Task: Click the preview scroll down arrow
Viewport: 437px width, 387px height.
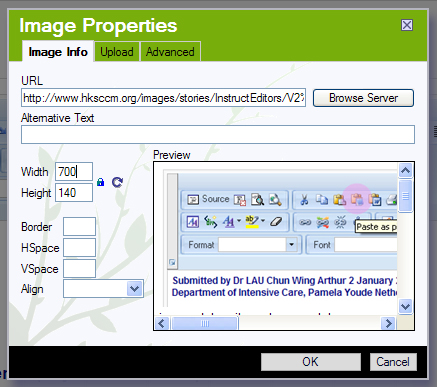Action: point(405,306)
